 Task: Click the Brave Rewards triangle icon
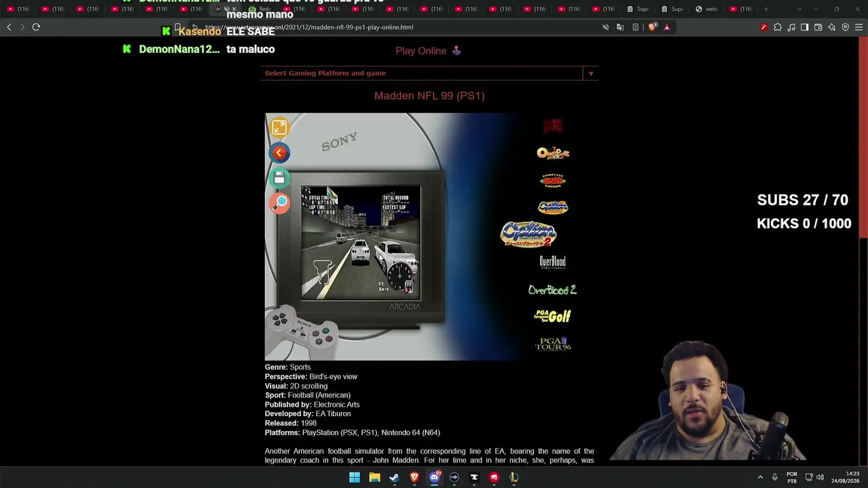pyautogui.click(x=667, y=27)
